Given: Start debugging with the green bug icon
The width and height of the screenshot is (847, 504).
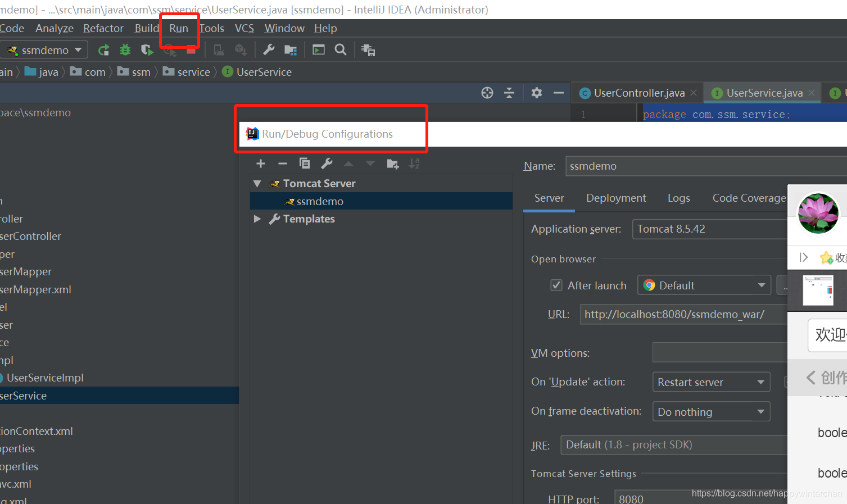Looking at the screenshot, I should (x=125, y=50).
